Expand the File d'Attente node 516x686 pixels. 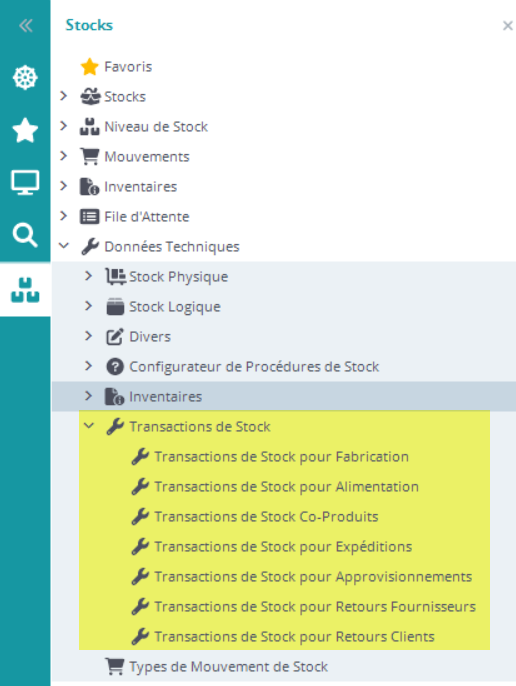tap(64, 216)
